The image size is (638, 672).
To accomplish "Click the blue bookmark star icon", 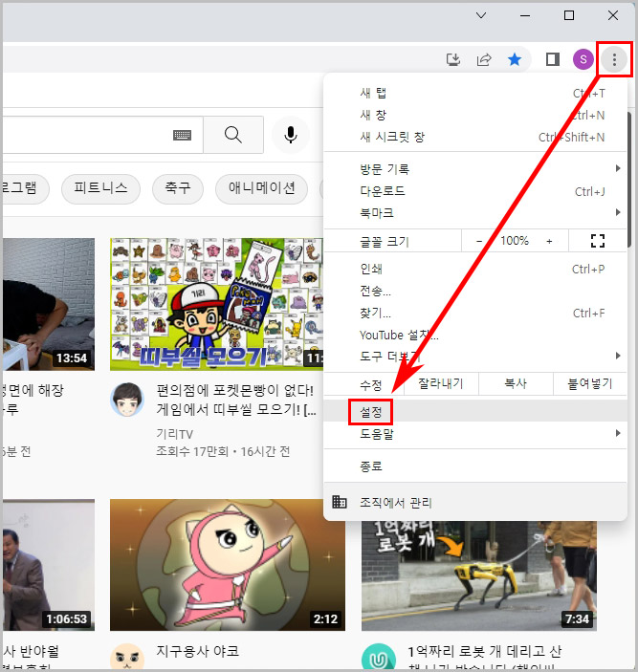I will (515, 59).
